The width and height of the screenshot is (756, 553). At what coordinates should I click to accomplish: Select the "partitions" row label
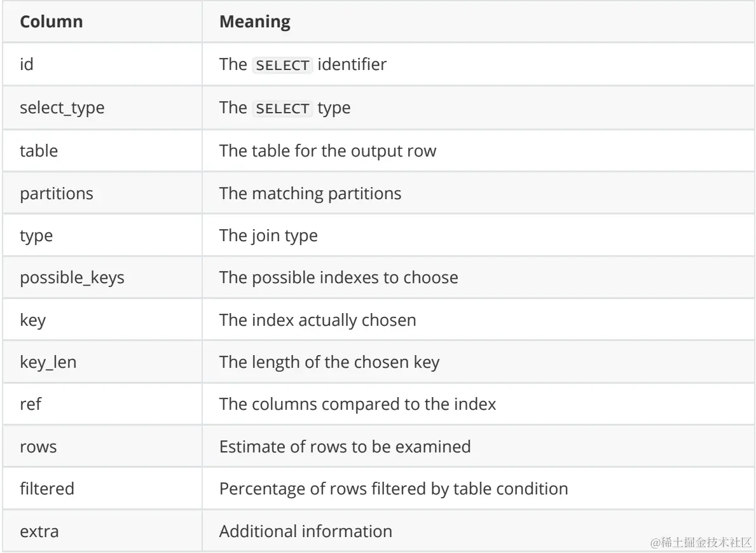tap(57, 193)
